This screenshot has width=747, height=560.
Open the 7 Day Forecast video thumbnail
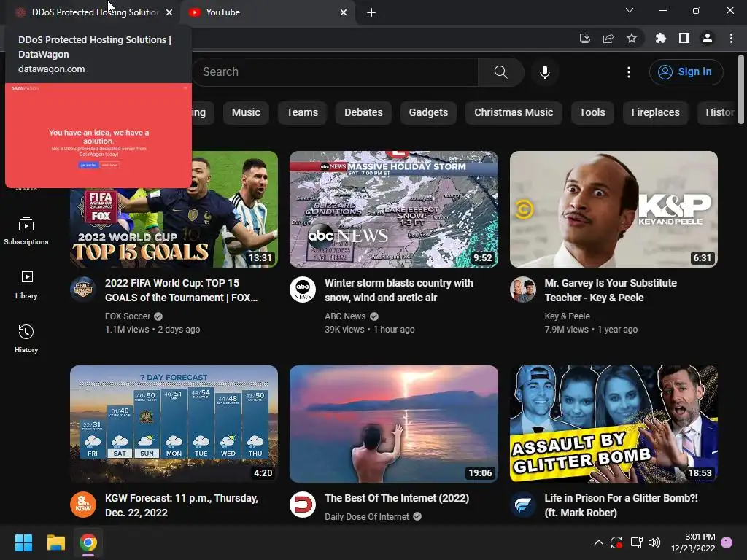click(174, 424)
